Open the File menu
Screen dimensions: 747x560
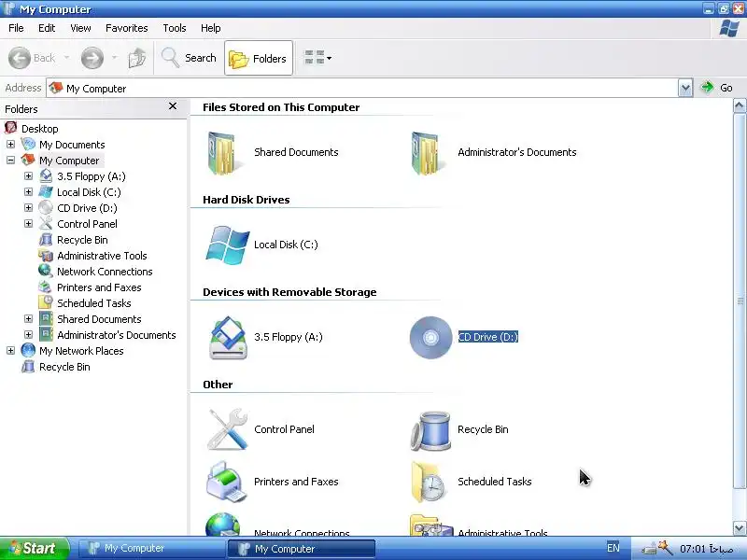[x=16, y=28]
